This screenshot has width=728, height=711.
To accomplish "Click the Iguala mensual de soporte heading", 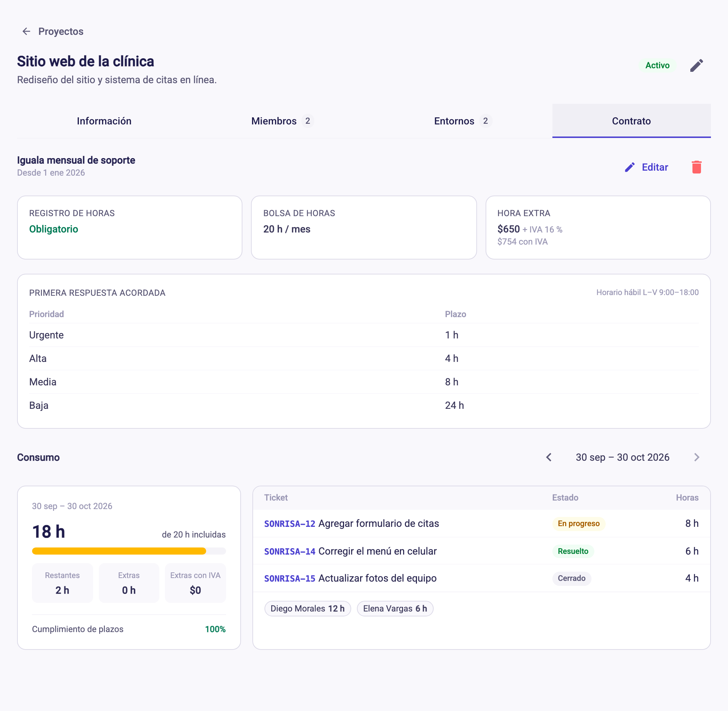I will [76, 160].
